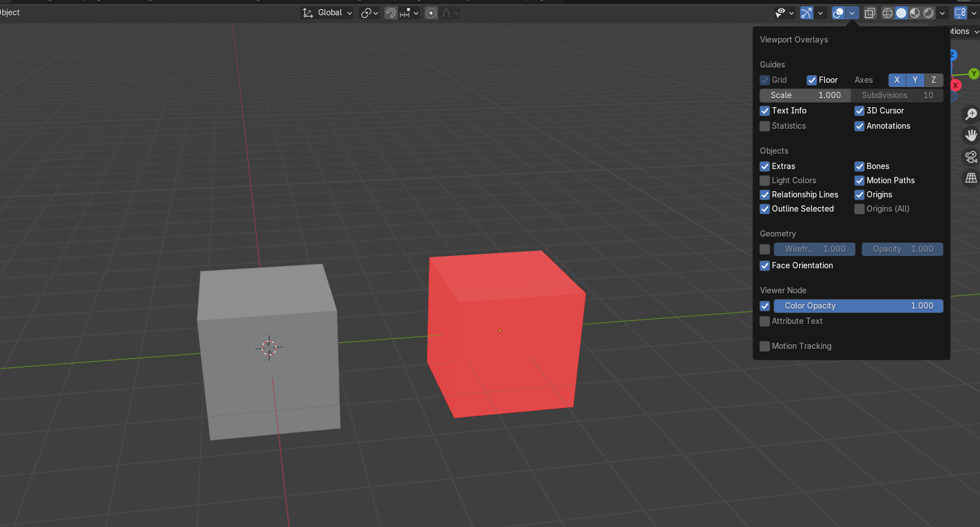980x527 pixels.
Task: Enable Attribute Text
Action: pos(764,321)
